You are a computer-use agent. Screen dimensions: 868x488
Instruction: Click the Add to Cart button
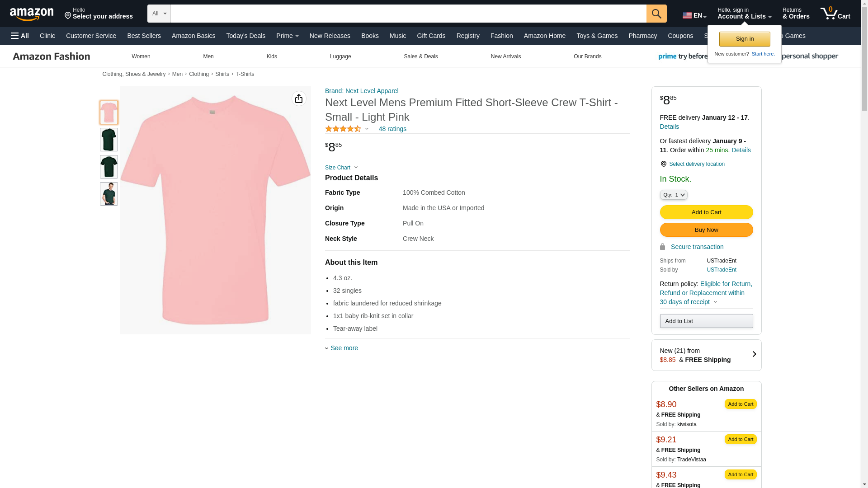pyautogui.click(x=706, y=212)
